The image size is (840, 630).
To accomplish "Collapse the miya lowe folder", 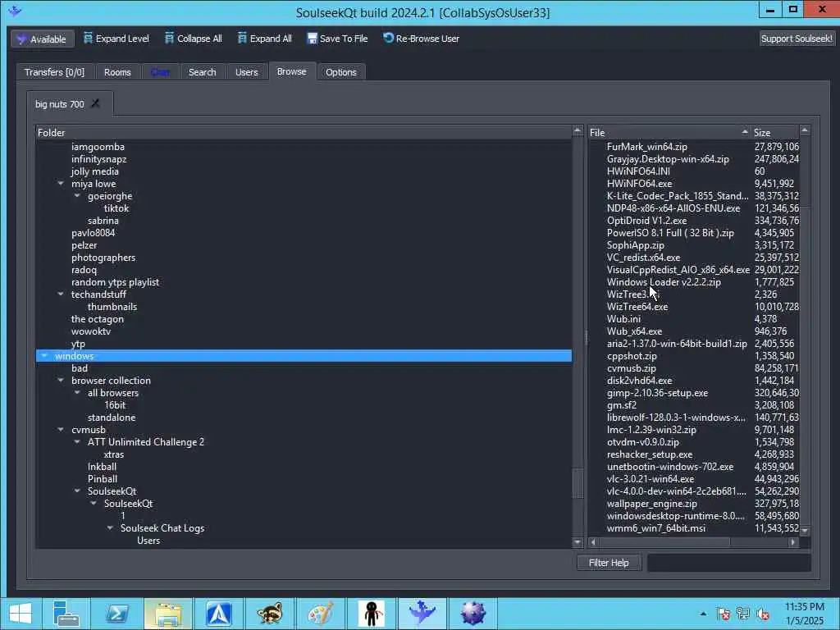I will point(61,184).
